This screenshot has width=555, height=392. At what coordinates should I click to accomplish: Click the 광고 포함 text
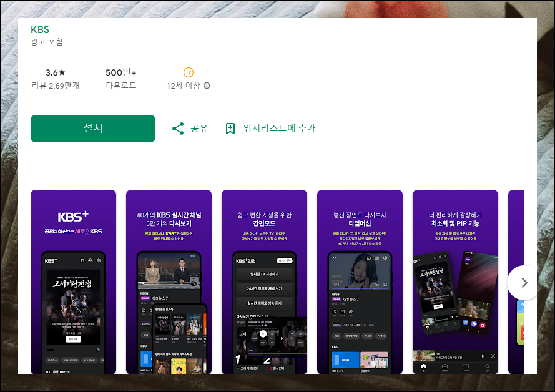tap(47, 42)
